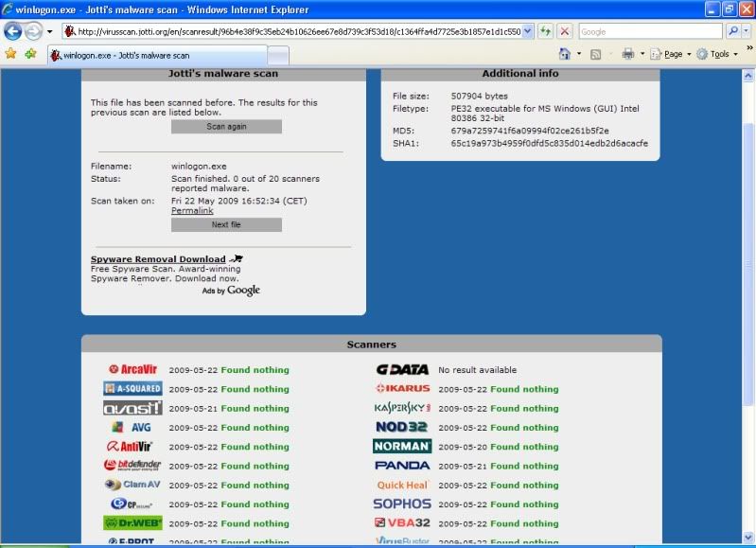The height and width of the screenshot is (548, 756).
Task: Open the Favorites Center star icon
Action: pos(10,54)
